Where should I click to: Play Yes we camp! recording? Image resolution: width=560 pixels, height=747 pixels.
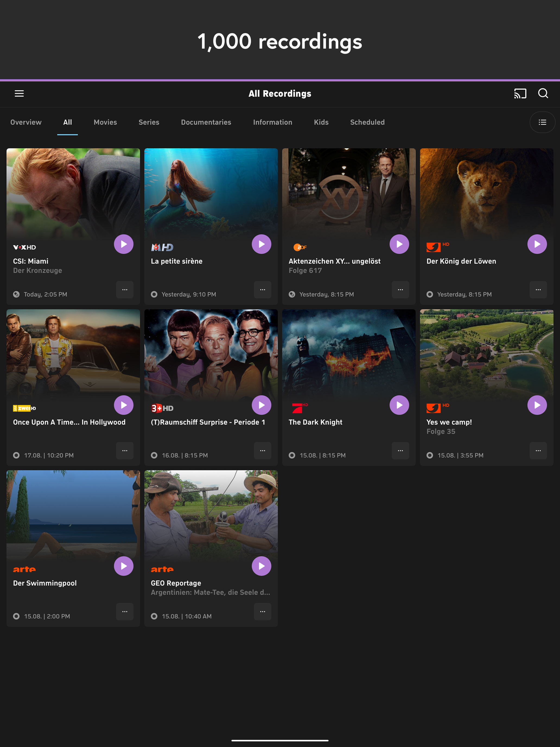[x=537, y=405]
